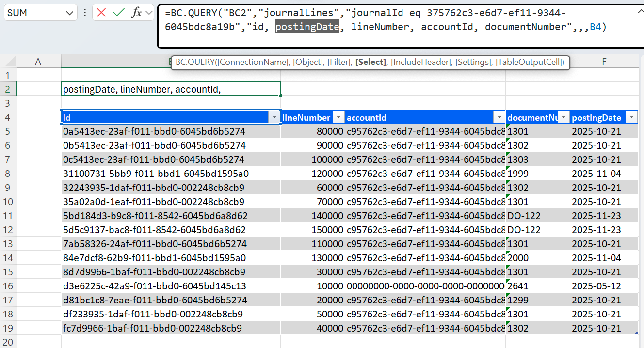Select row 11 header
This screenshot has height=348, width=644.
pyautogui.click(x=8, y=216)
